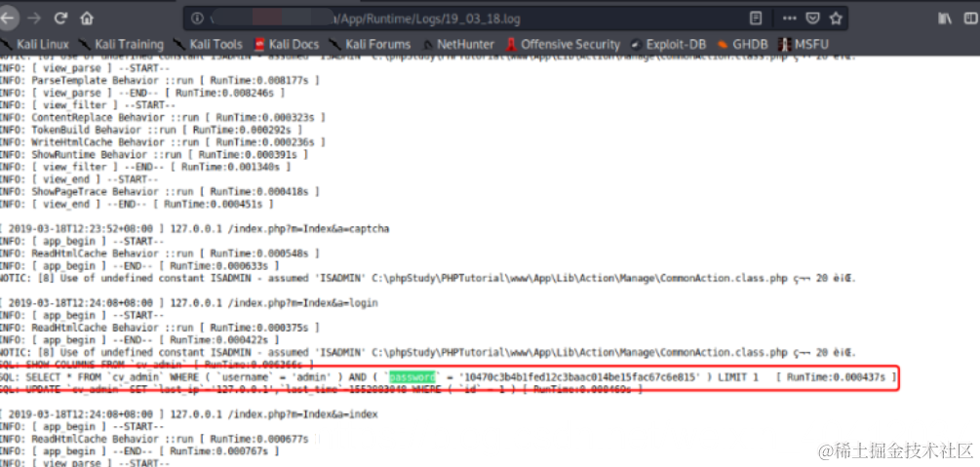980x467 pixels.
Task: Click 'ReadHtmlCache Behavior ::run [ RunTime:0.000548s ]'
Action: click(x=159, y=253)
